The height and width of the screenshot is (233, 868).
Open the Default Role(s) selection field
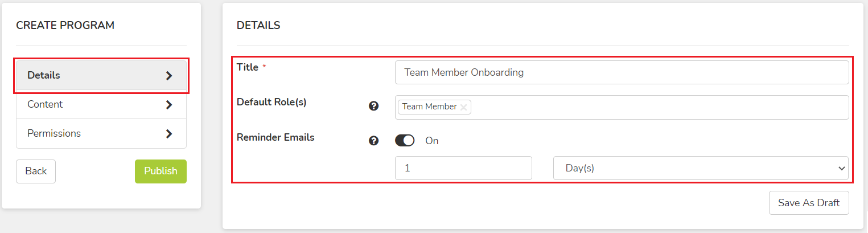point(622,107)
